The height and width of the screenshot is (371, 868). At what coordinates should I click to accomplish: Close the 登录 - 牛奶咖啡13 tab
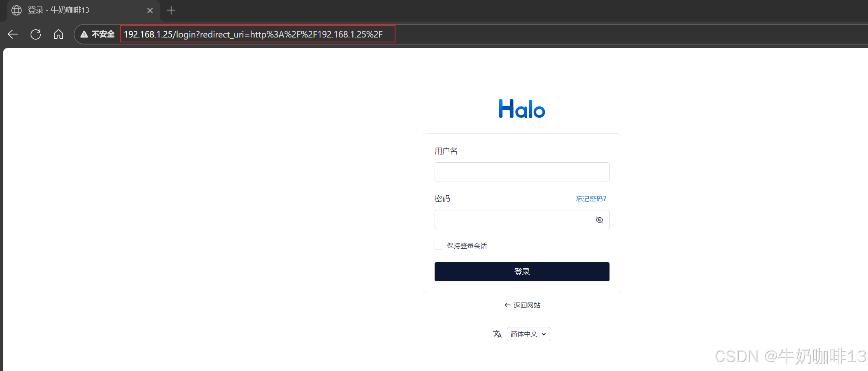pos(150,10)
